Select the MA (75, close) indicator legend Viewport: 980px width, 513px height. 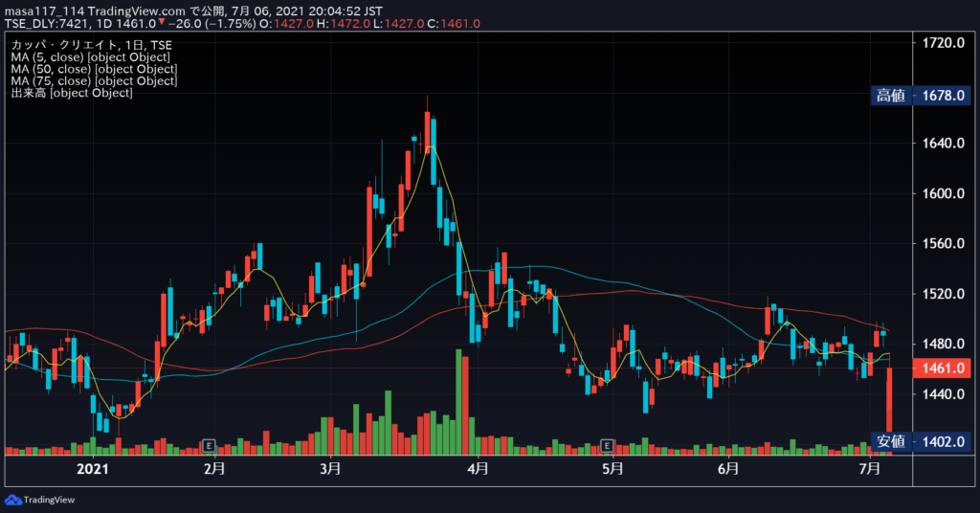pos(94,80)
